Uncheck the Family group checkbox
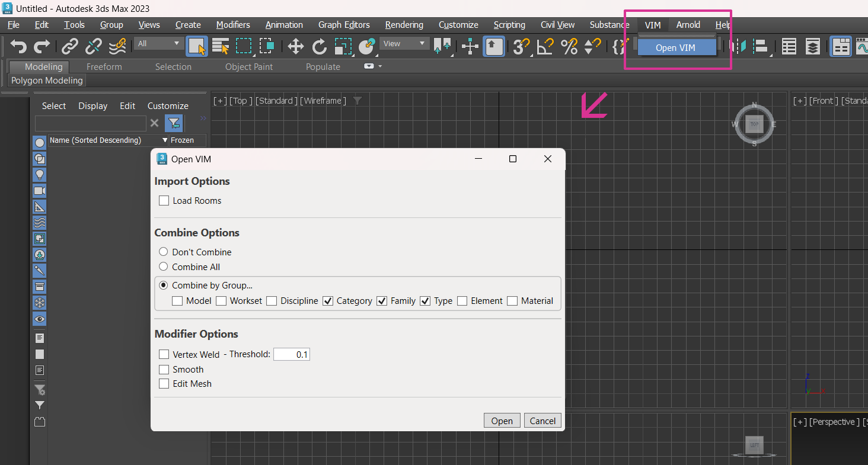The image size is (868, 465). click(x=382, y=301)
